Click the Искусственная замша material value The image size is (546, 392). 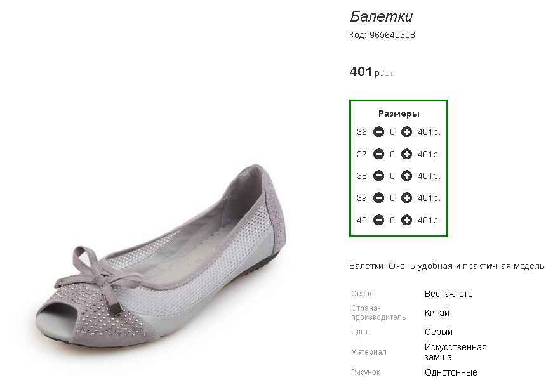[455, 352]
